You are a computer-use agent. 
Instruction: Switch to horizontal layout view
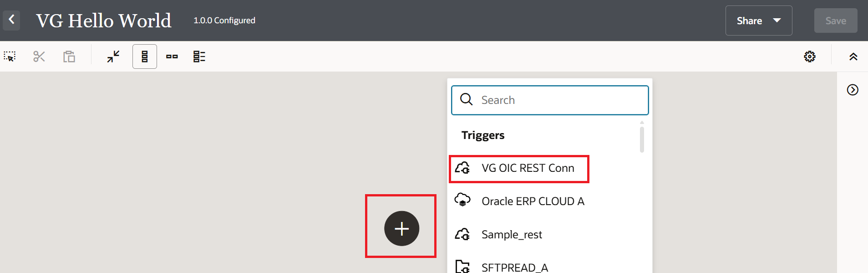tap(172, 57)
